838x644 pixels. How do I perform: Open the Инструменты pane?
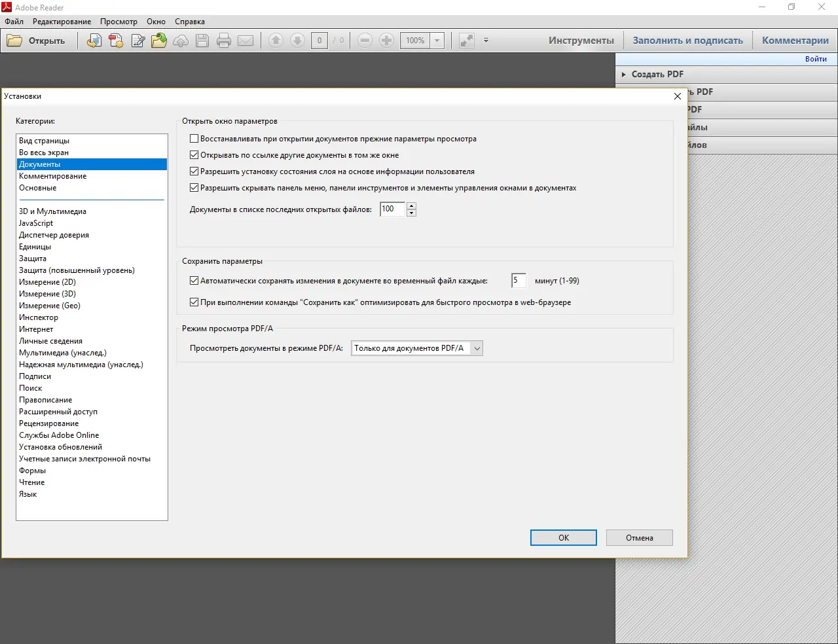coord(581,41)
